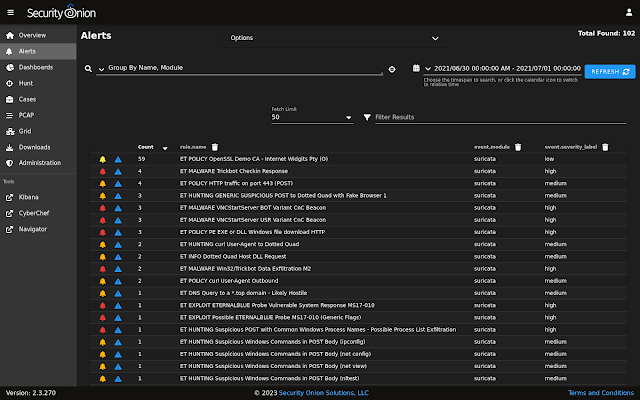Click severity high on the Trickbot Exfiltration row
The image size is (640, 400).
550,269
